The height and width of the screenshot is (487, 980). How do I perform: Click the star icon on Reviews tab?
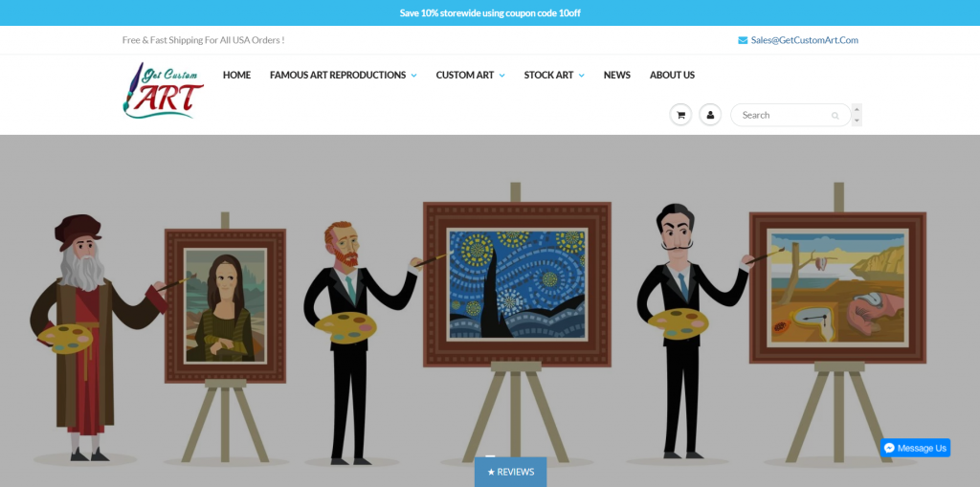pyautogui.click(x=491, y=472)
